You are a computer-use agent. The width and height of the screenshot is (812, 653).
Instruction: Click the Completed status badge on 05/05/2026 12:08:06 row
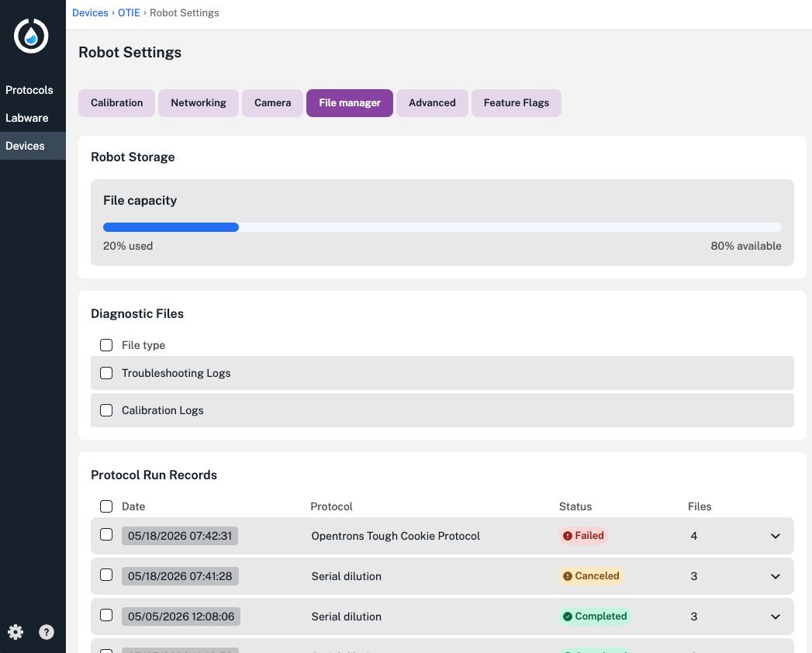click(595, 617)
